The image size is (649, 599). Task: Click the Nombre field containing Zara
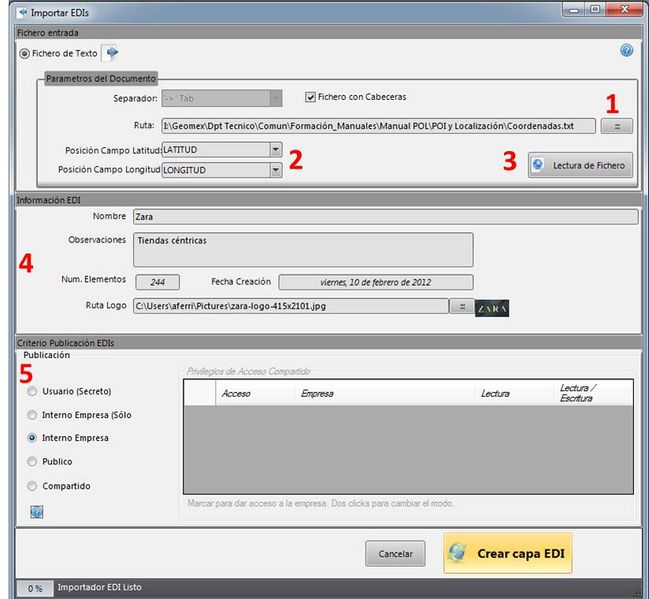point(385,216)
